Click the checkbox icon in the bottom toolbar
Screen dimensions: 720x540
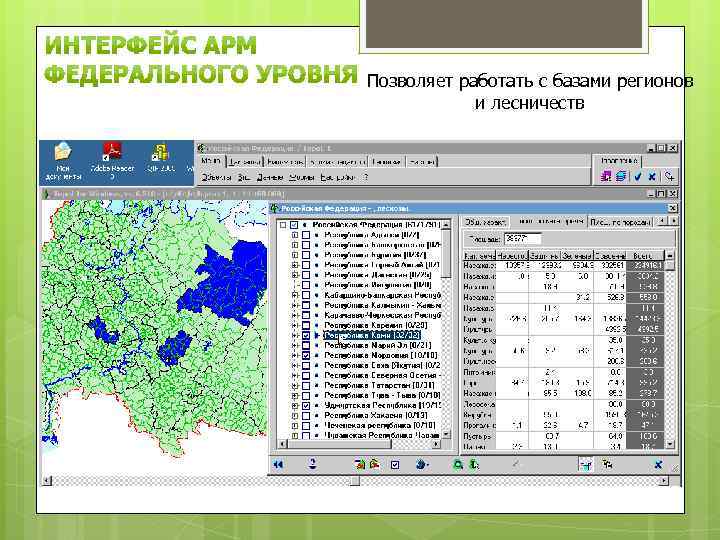(x=395, y=465)
